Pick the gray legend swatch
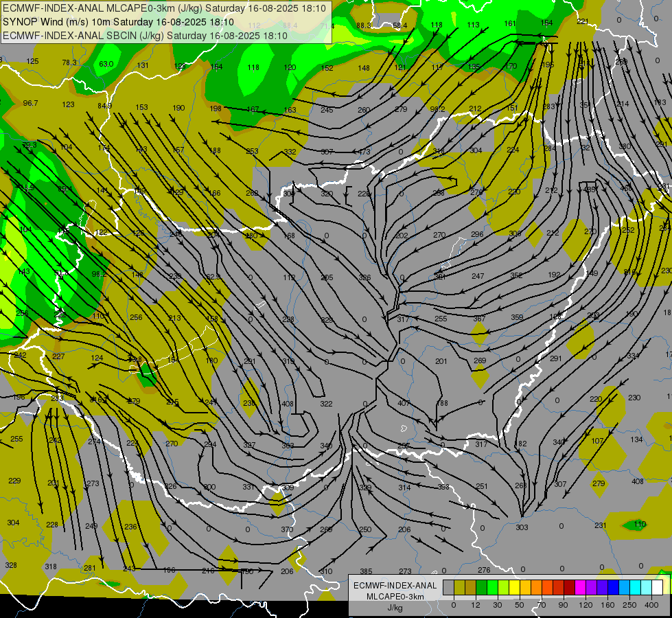Image resolution: width=672 pixels, height=618 pixels. [x=448, y=587]
